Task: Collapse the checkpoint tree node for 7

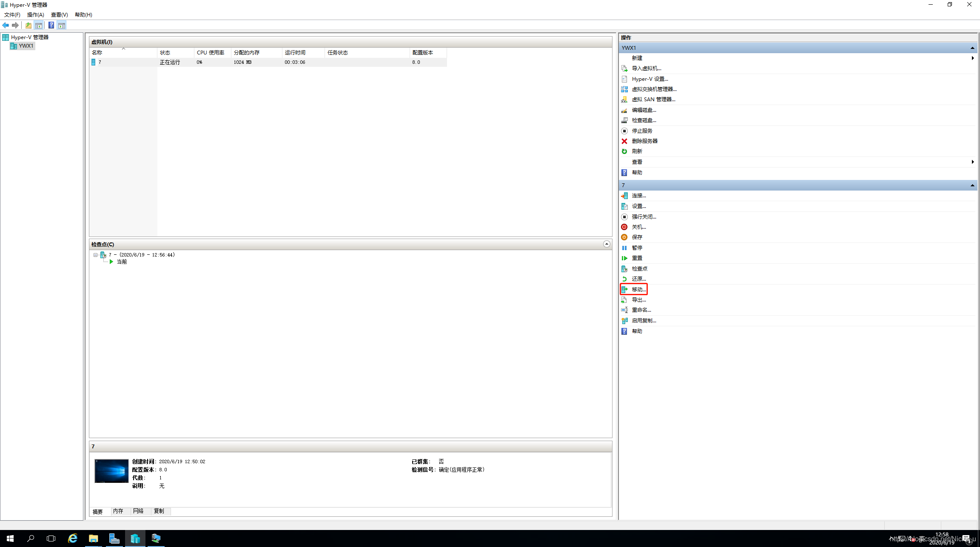Action: point(95,255)
